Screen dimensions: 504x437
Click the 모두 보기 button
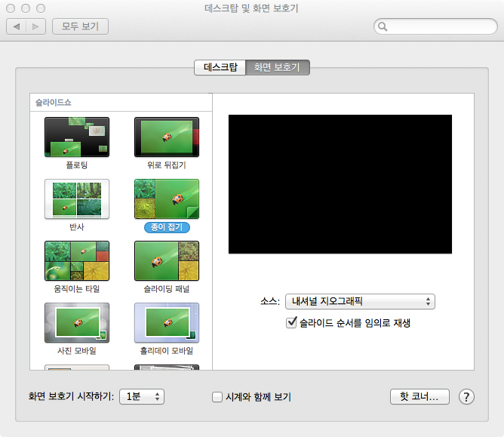coord(81,26)
